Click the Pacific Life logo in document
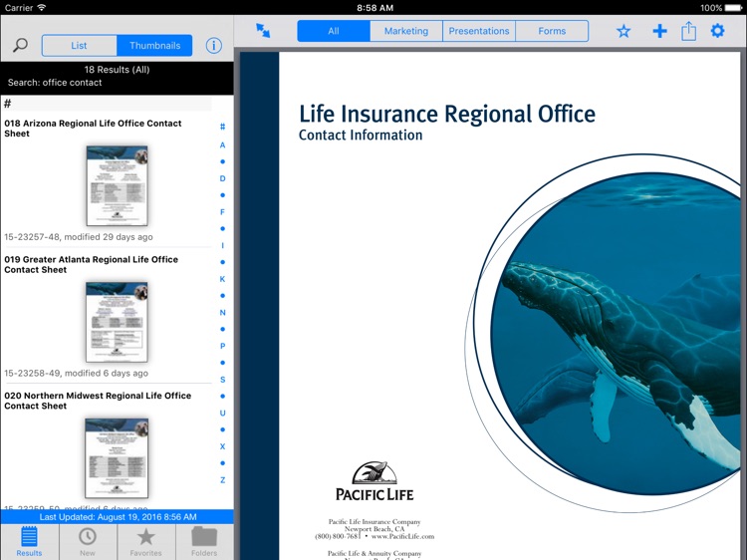 click(374, 481)
